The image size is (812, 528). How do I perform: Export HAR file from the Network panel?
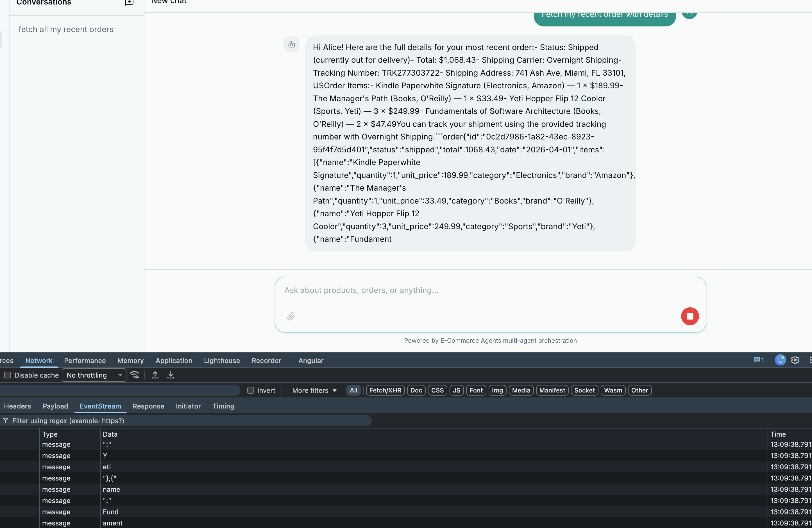point(171,375)
